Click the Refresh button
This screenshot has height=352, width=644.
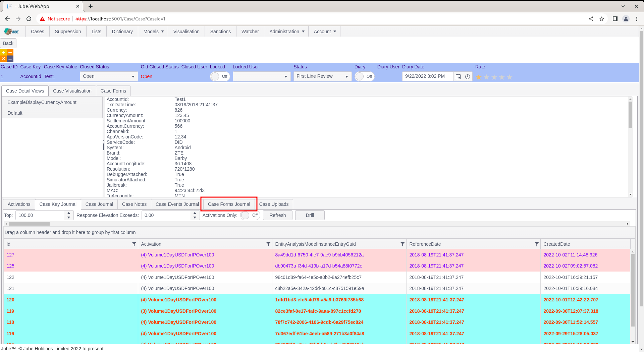coord(278,215)
